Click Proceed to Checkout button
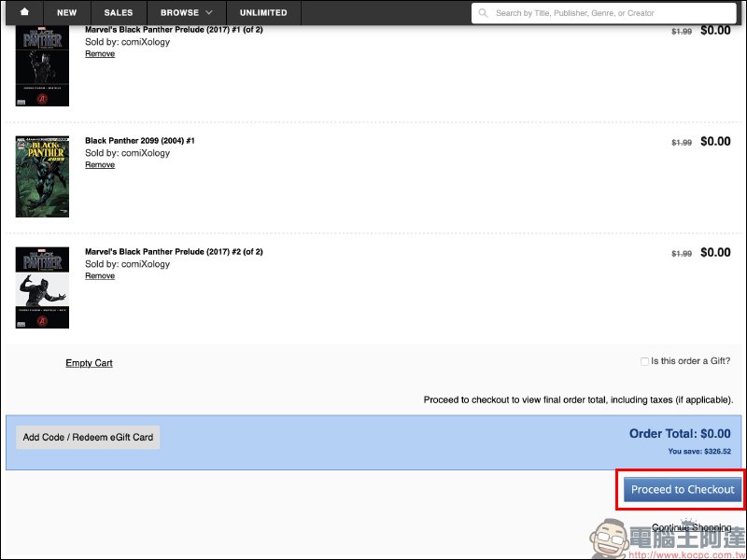Viewport: 747px width, 560px height. point(683,489)
